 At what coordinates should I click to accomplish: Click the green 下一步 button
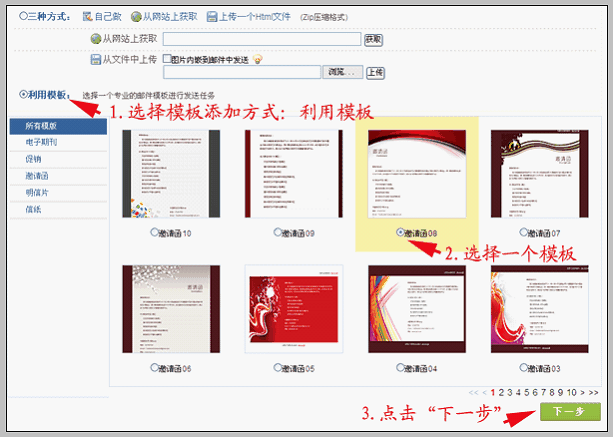pos(570,411)
